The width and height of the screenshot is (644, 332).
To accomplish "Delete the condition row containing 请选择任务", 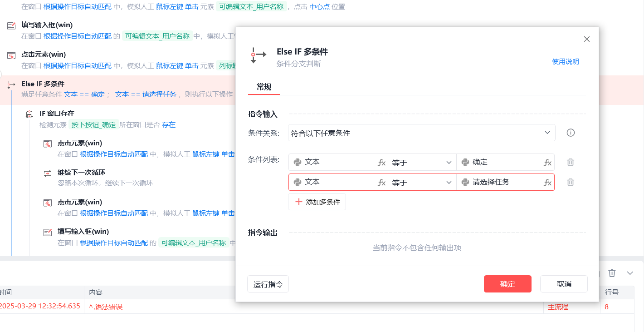I will pos(571,182).
